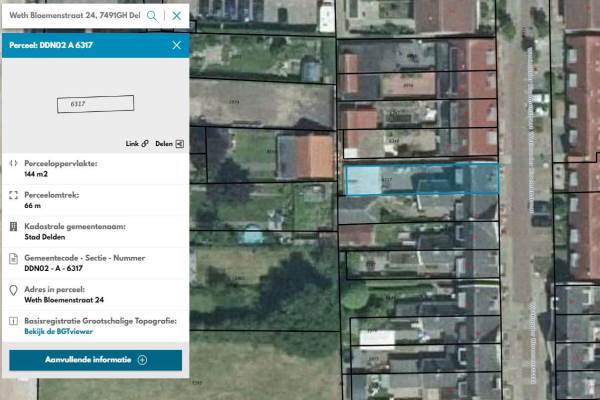Share the parcel via Delen

pyautogui.click(x=179, y=144)
